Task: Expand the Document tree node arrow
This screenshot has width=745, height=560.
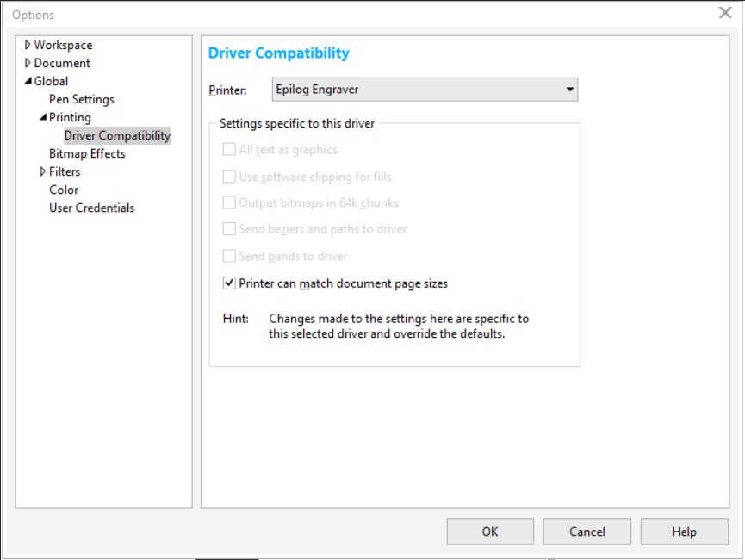Action: 28,63
